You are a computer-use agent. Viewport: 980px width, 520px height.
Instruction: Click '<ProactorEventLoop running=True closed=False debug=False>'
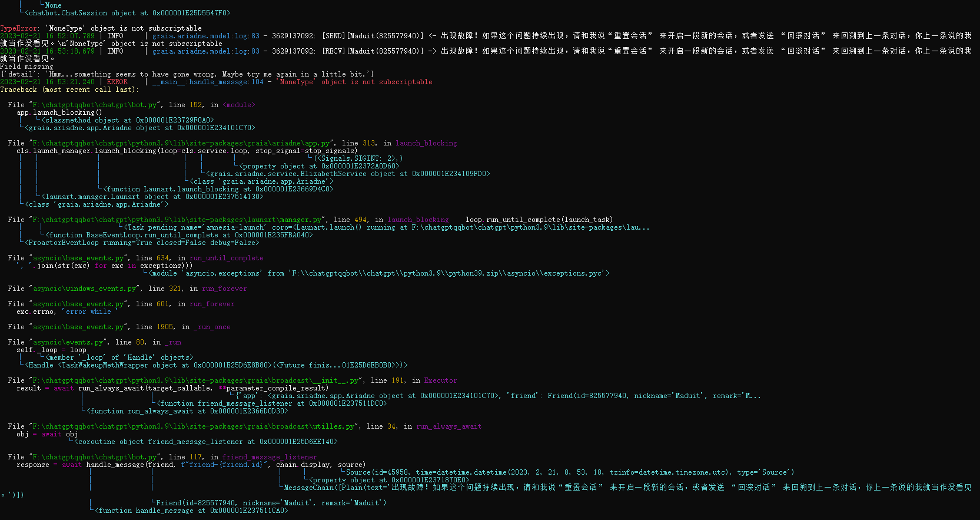click(142, 243)
